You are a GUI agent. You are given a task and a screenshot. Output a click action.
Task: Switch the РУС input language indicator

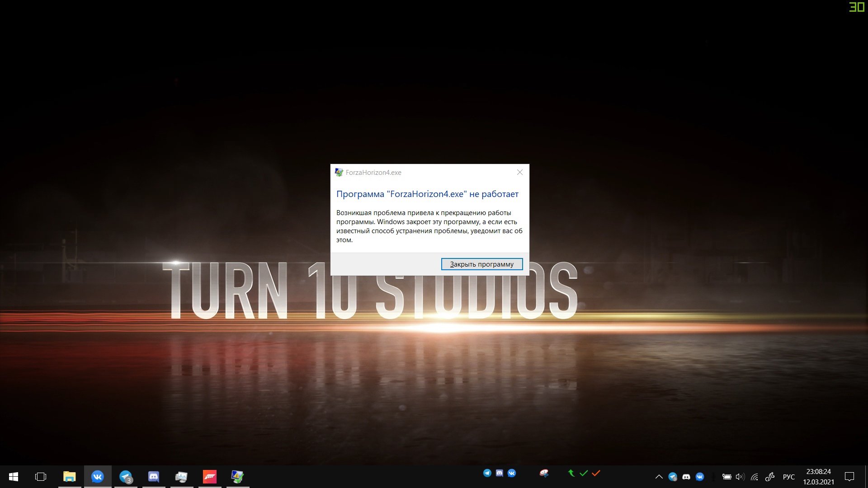789,477
